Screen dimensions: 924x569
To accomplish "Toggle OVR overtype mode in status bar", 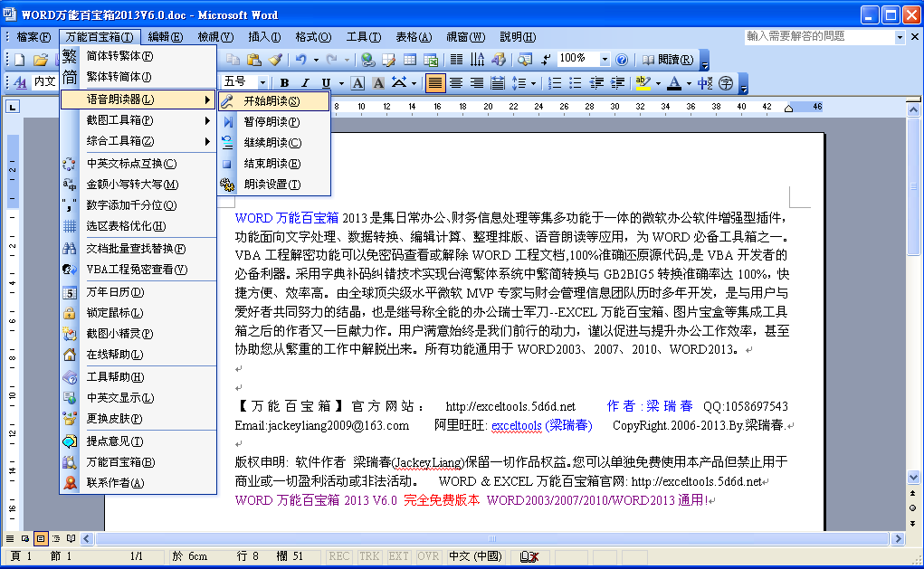I will click(428, 556).
